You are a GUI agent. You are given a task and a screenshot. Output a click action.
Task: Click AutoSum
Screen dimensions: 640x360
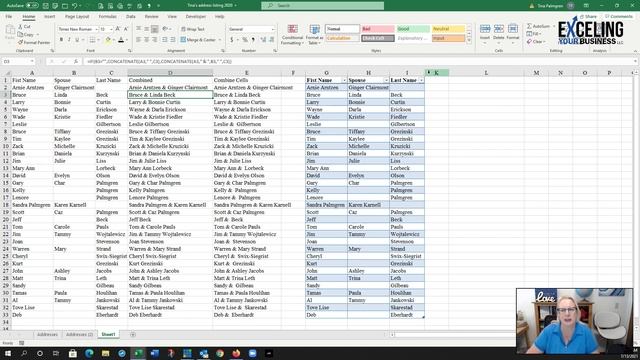[538, 26]
